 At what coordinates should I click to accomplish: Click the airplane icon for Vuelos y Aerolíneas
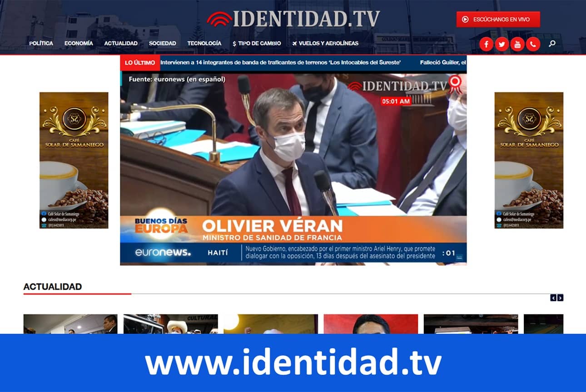coord(295,44)
